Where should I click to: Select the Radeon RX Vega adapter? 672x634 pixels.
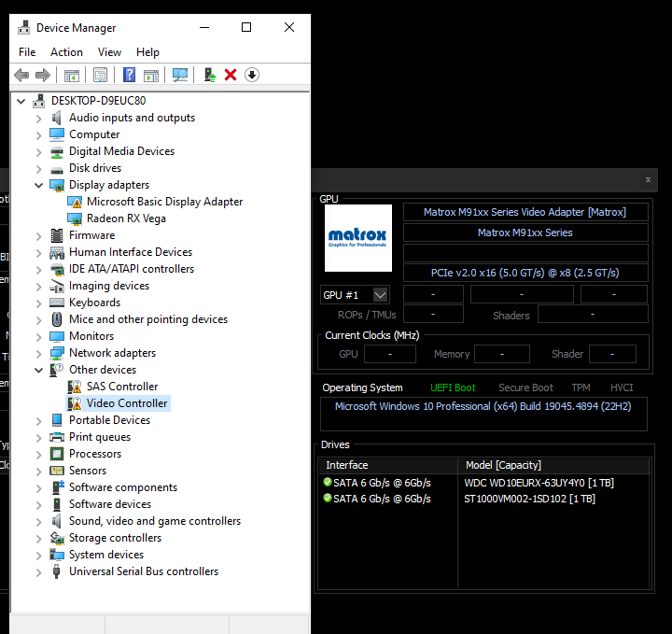pyautogui.click(x=126, y=218)
